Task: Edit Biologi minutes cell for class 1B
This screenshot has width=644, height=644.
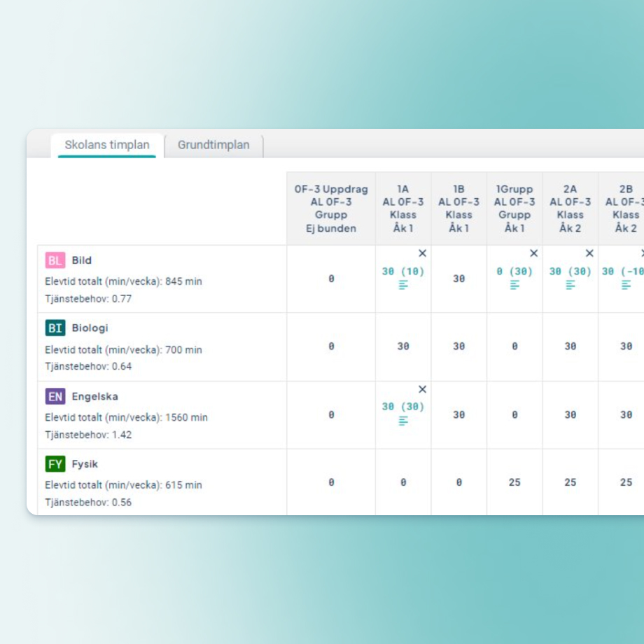Action: [x=458, y=346]
